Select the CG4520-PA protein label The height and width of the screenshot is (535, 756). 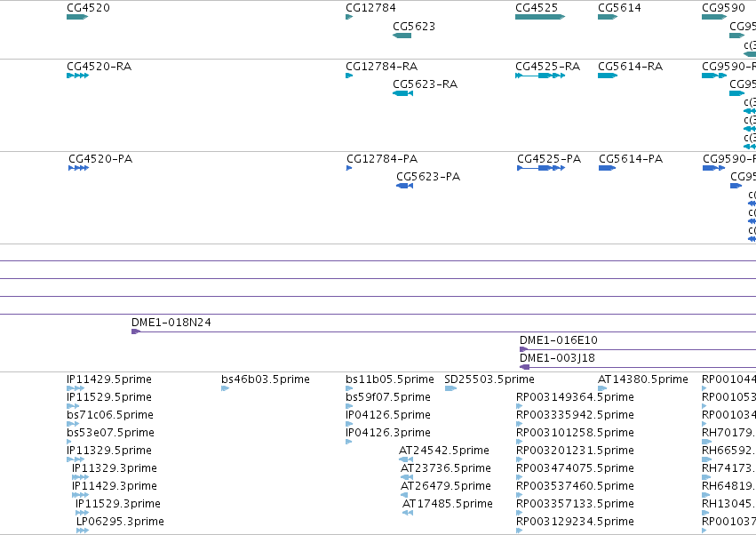pos(100,159)
